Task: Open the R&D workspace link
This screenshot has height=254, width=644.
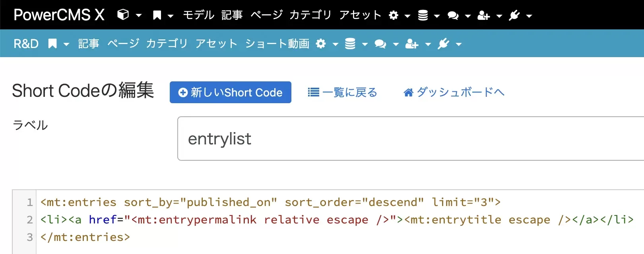Action: point(26,44)
